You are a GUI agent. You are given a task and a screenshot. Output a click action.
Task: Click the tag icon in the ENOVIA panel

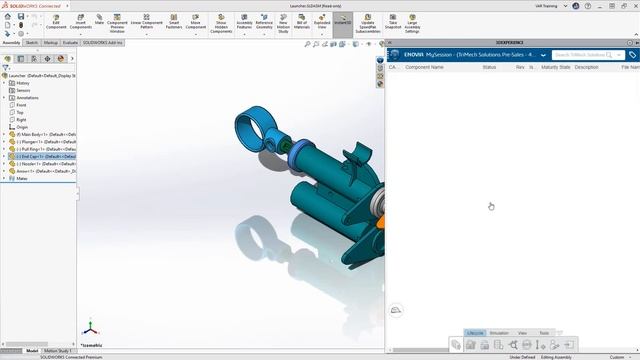(632, 55)
